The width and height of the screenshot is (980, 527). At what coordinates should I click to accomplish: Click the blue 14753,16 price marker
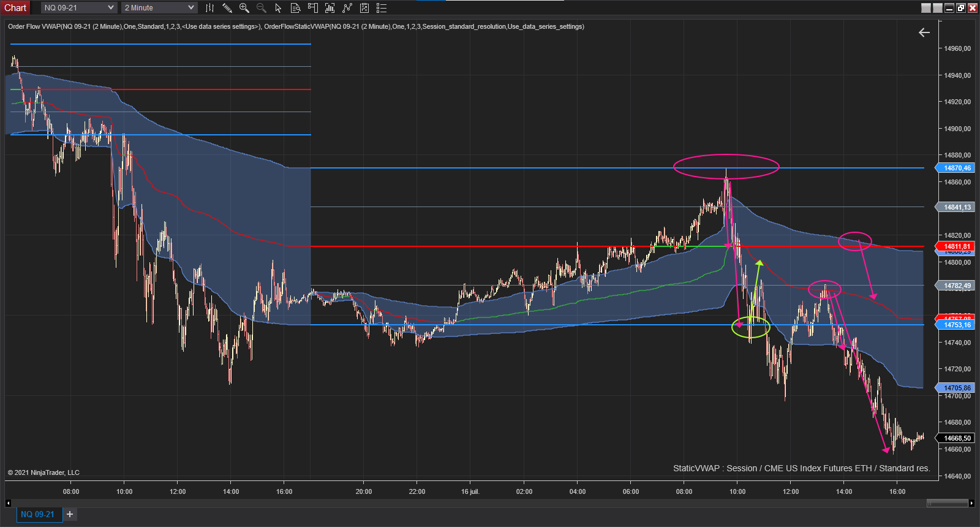coord(956,325)
